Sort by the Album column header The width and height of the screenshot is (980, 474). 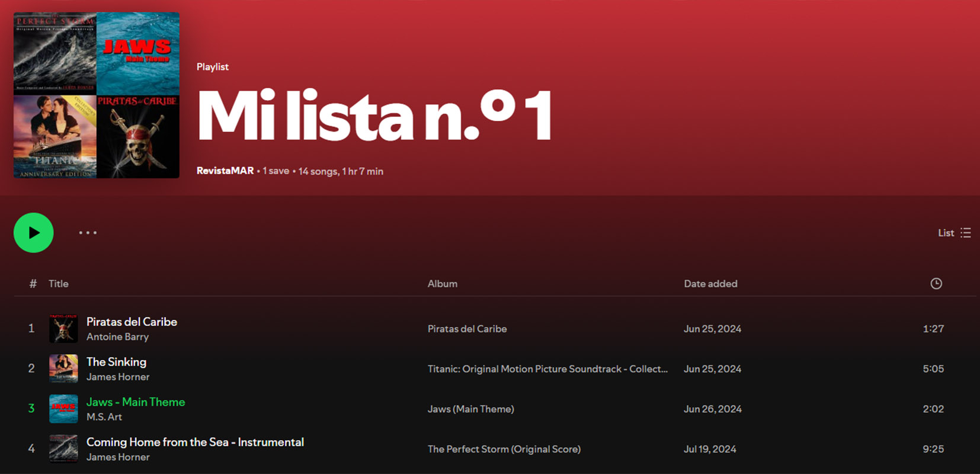[x=442, y=284]
